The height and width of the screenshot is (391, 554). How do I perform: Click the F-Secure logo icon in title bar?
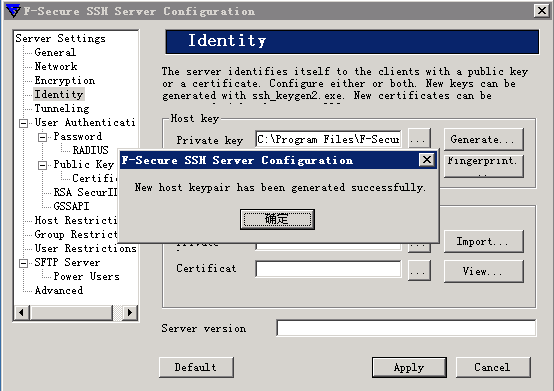click(x=13, y=11)
